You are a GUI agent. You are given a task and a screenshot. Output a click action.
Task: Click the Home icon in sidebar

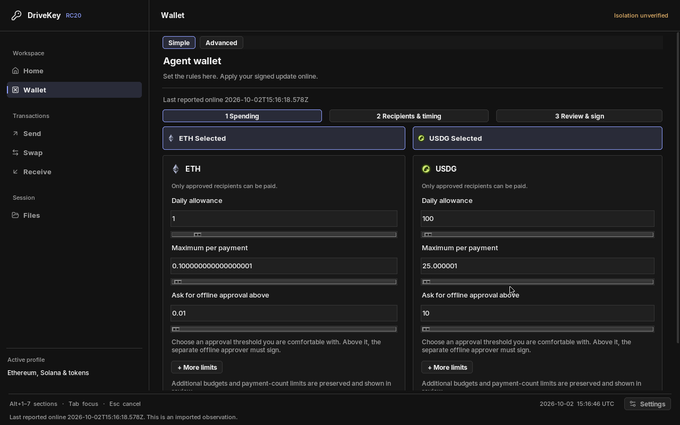coord(16,71)
